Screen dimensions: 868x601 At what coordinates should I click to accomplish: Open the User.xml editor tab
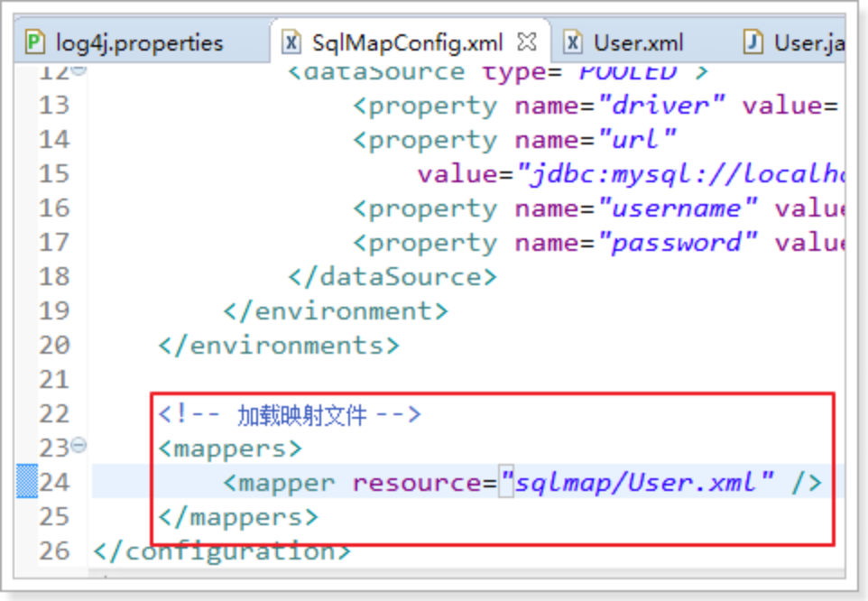[638, 43]
